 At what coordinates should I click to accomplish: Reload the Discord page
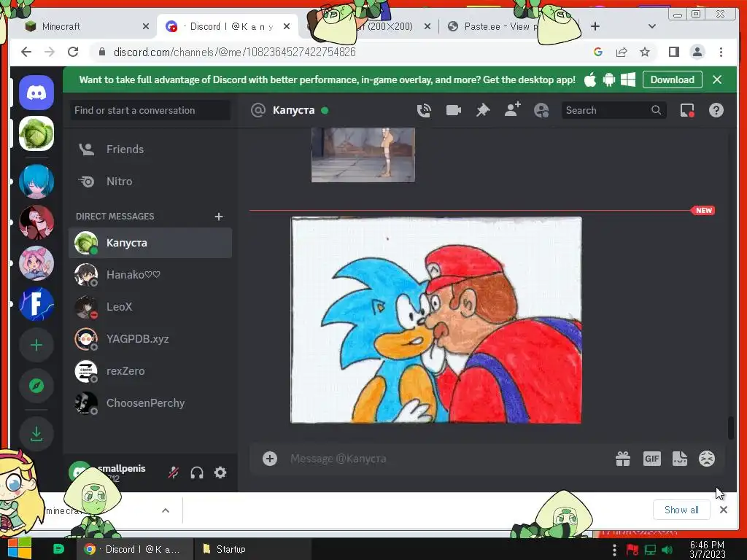tap(73, 52)
